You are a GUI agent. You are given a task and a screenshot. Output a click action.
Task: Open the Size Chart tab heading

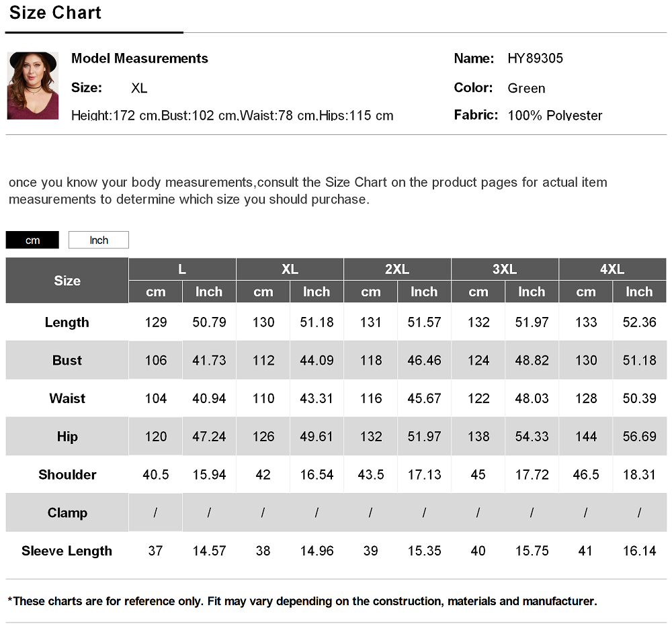pyautogui.click(x=55, y=13)
